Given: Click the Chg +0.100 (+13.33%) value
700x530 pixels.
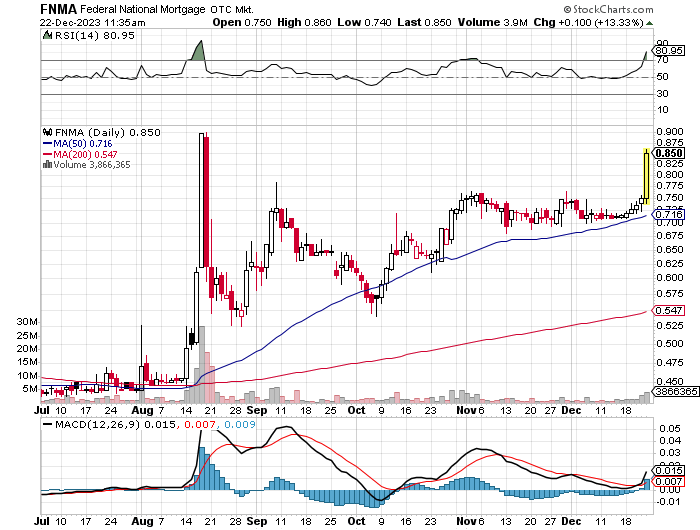Looking at the screenshot, I should pos(589,22).
